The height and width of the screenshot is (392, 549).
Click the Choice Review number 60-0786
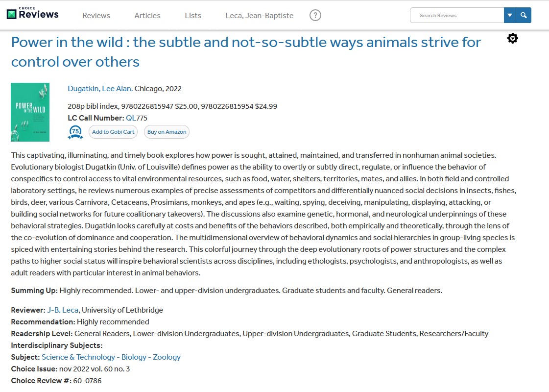coord(87,381)
